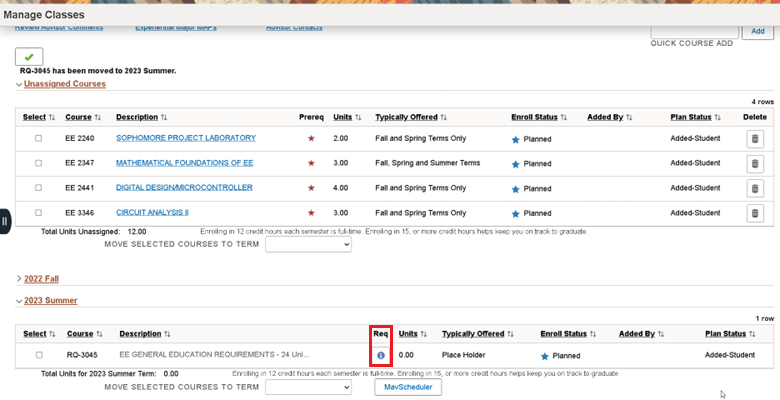The height and width of the screenshot is (400, 780).
Task: Click the Quick Course Add input field
Action: [x=694, y=32]
